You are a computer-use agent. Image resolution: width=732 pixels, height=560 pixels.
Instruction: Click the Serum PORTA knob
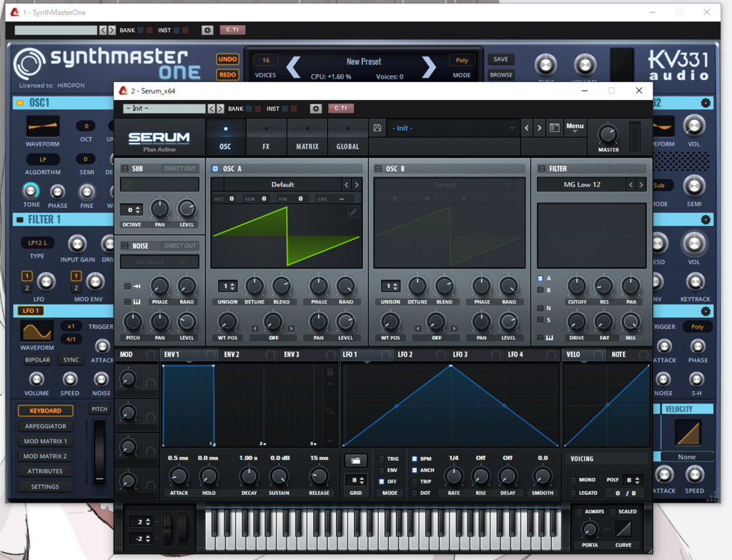point(590,529)
